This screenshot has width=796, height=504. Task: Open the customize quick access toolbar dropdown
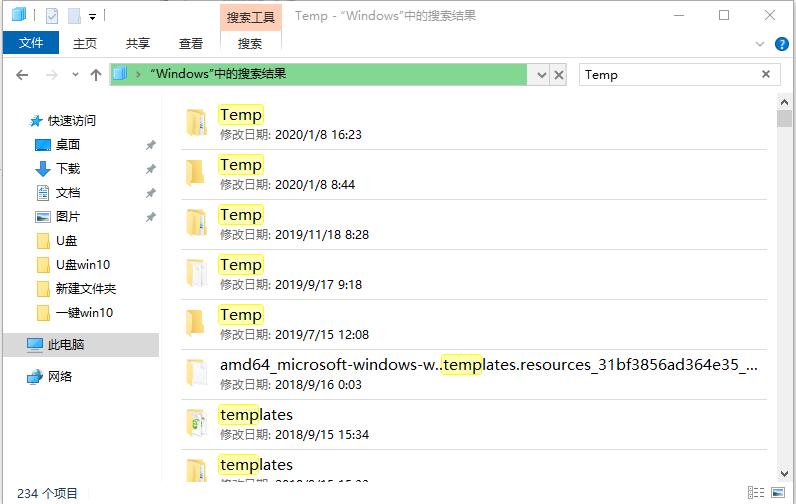click(92, 16)
